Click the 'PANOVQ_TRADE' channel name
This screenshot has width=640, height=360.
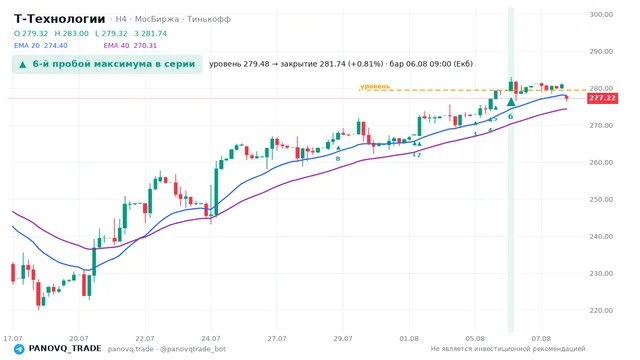[65, 349]
